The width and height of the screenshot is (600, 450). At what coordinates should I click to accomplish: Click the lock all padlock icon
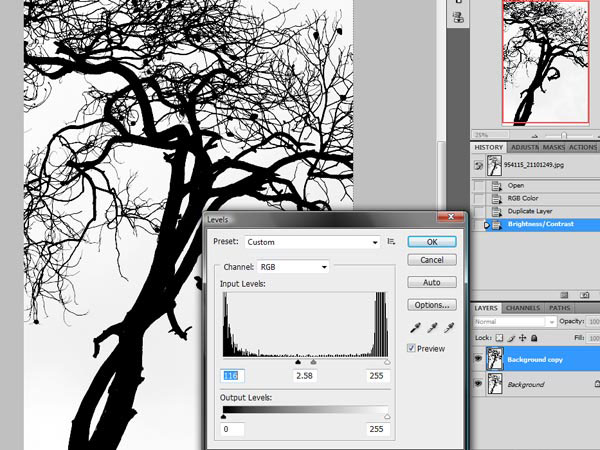pyautogui.click(x=534, y=338)
